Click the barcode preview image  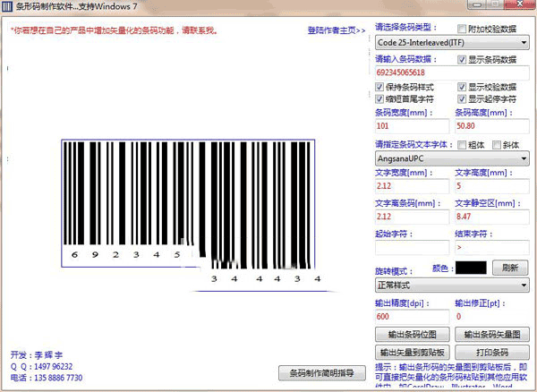(x=188, y=203)
